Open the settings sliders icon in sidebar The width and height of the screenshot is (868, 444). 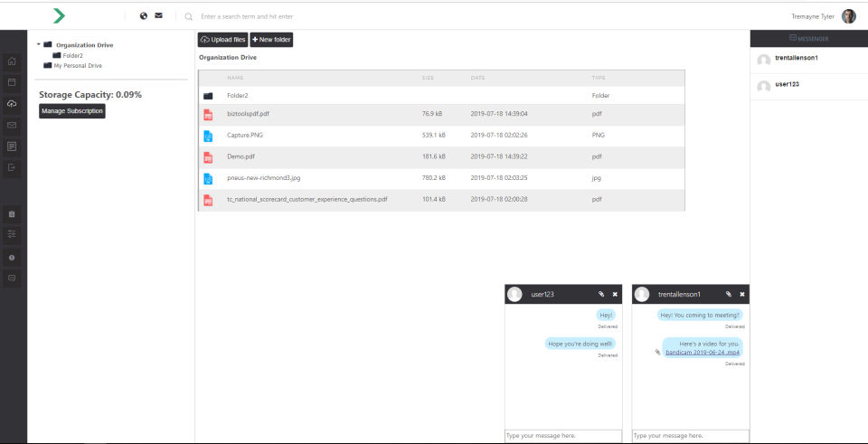[x=12, y=234]
